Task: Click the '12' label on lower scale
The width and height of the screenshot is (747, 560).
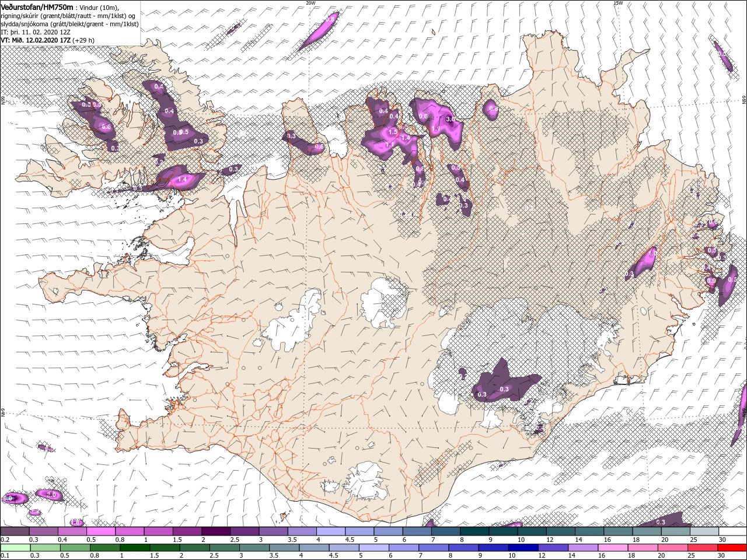Action: coord(542,555)
